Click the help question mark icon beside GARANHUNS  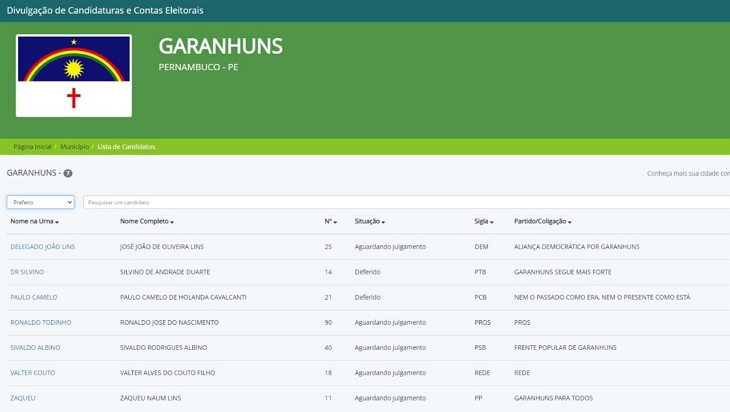68,173
